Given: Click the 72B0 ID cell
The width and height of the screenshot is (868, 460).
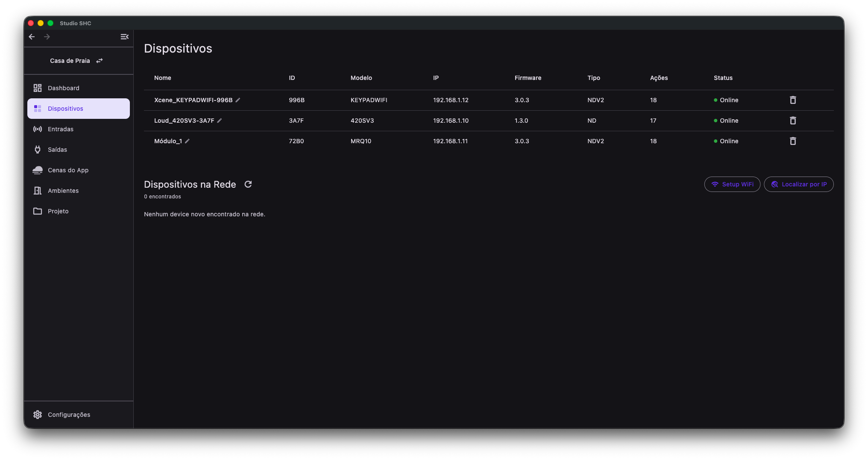Looking at the screenshot, I should [296, 141].
